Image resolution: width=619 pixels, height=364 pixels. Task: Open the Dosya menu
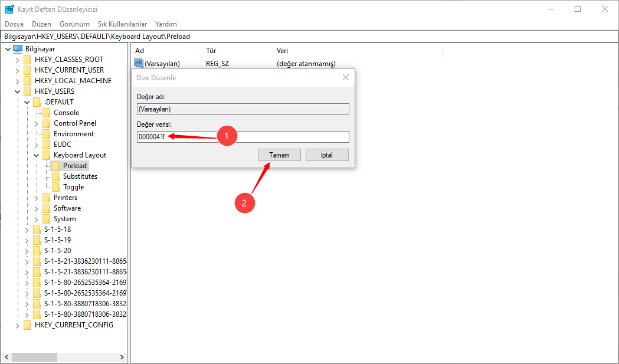tap(14, 24)
